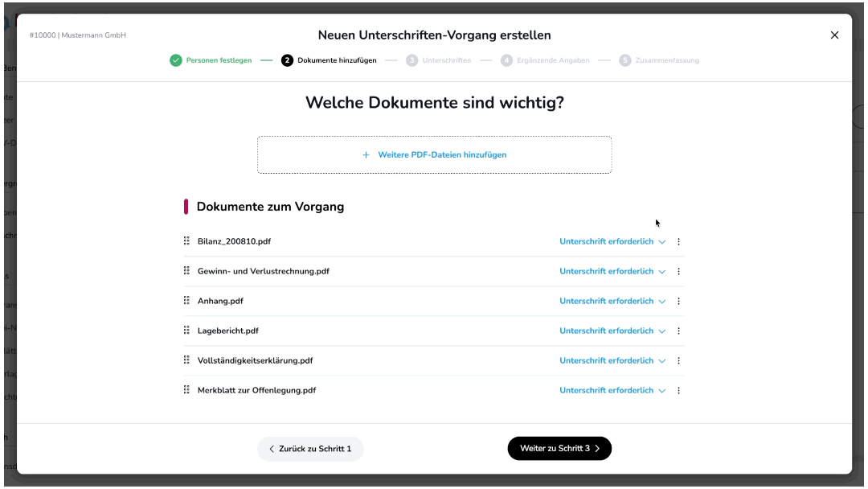Select file name Gewinn- und Verlustrechnung.pdf
868x489 pixels.
[264, 271]
